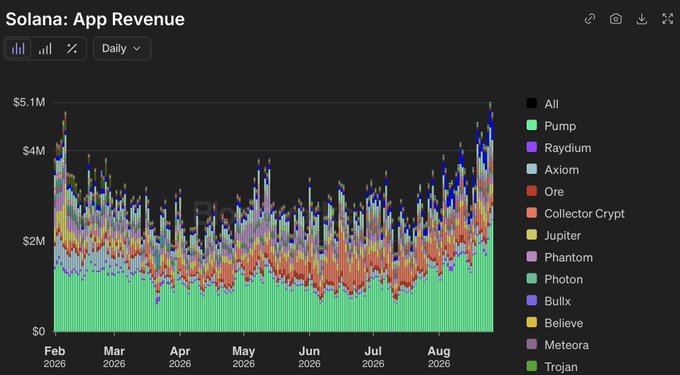
Task: Click the All legend label
Action: click(x=552, y=104)
